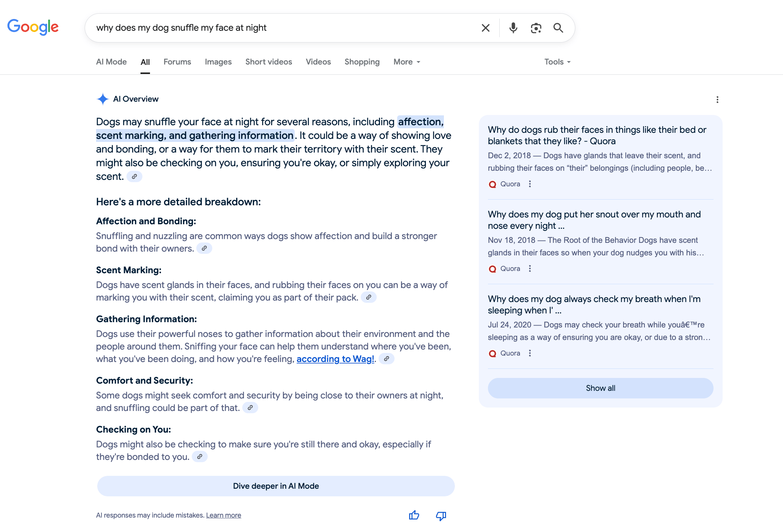The width and height of the screenshot is (783, 532).
Task: Submit search with magnifying glass icon
Action: [x=558, y=28]
